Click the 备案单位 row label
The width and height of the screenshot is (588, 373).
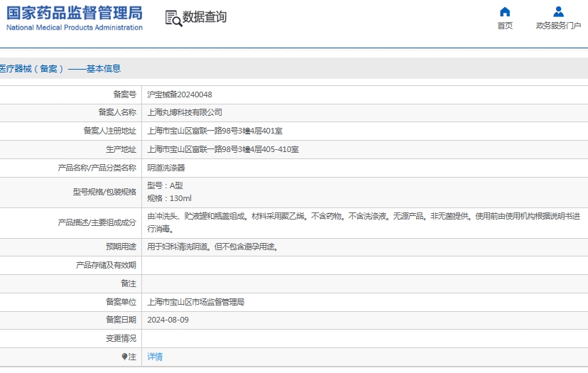(121, 302)
